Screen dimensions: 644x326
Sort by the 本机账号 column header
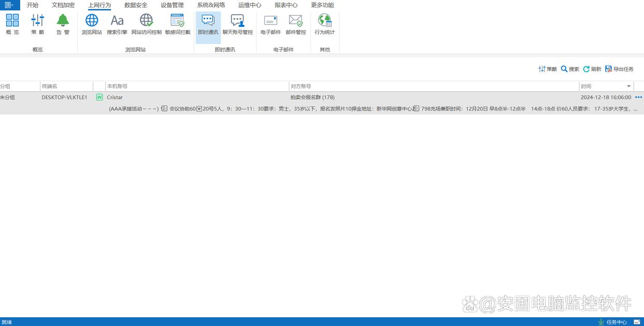(x=197, y=86)
